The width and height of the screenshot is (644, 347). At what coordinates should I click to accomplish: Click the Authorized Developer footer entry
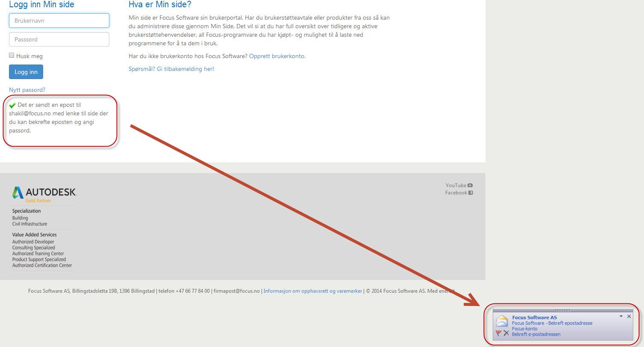[33, 242]
